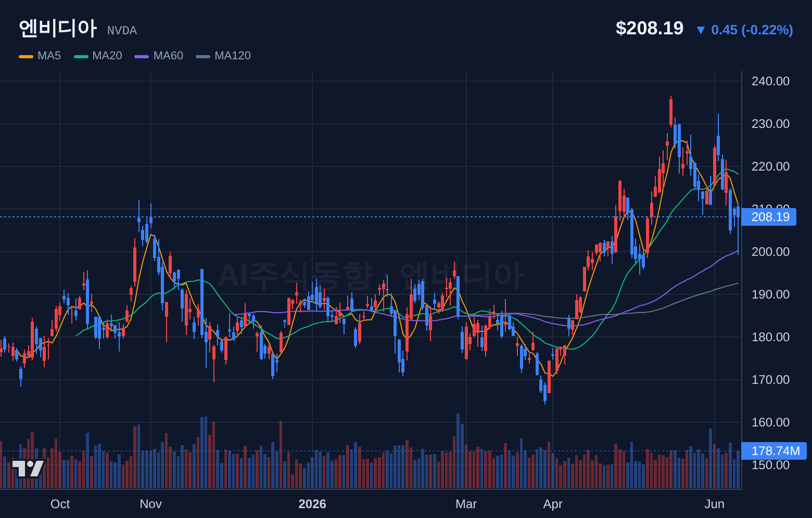This screenshot has width=812, height=518.
Task: Click the 180.00 price axis label
Action: (770, 337)
